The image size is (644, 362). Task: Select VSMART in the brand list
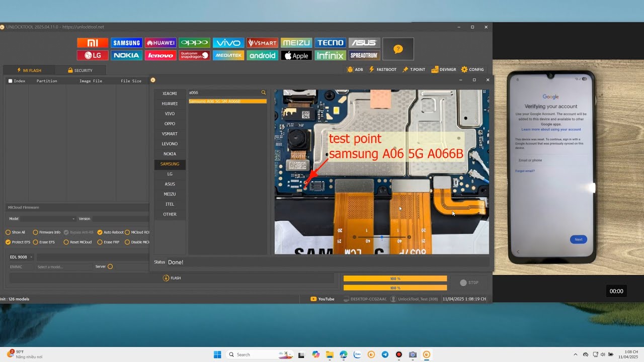pyautogui.click(x=170, y=134)
